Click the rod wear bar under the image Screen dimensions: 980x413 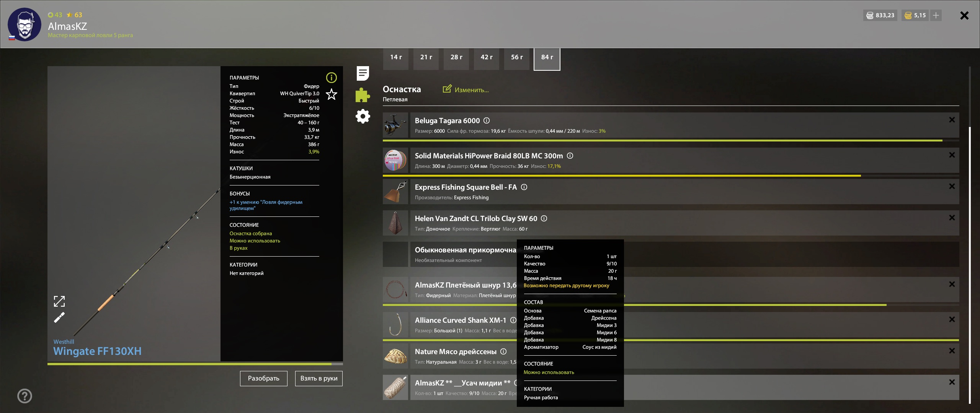195,364
